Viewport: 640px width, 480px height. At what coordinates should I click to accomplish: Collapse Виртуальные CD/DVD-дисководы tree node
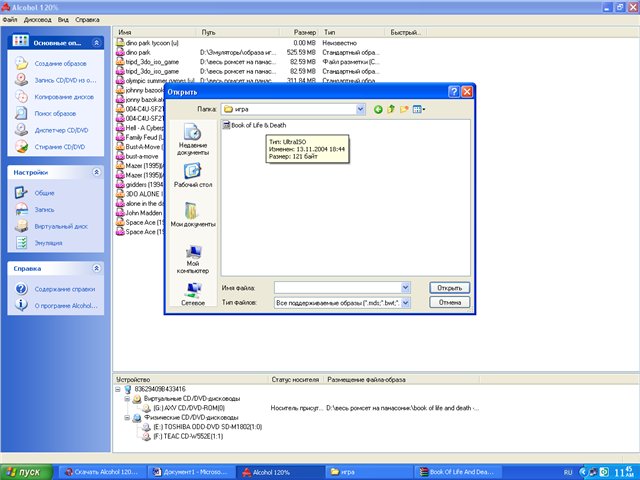pos(124,398)
